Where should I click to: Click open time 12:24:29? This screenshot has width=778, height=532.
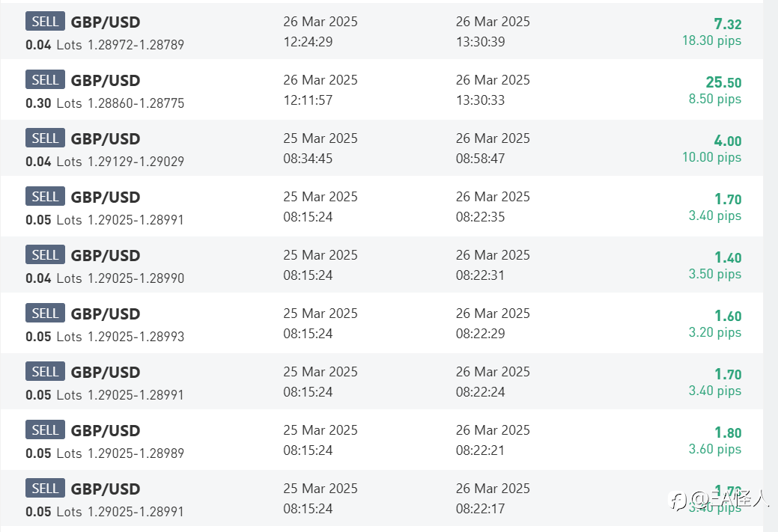point(308,42)
